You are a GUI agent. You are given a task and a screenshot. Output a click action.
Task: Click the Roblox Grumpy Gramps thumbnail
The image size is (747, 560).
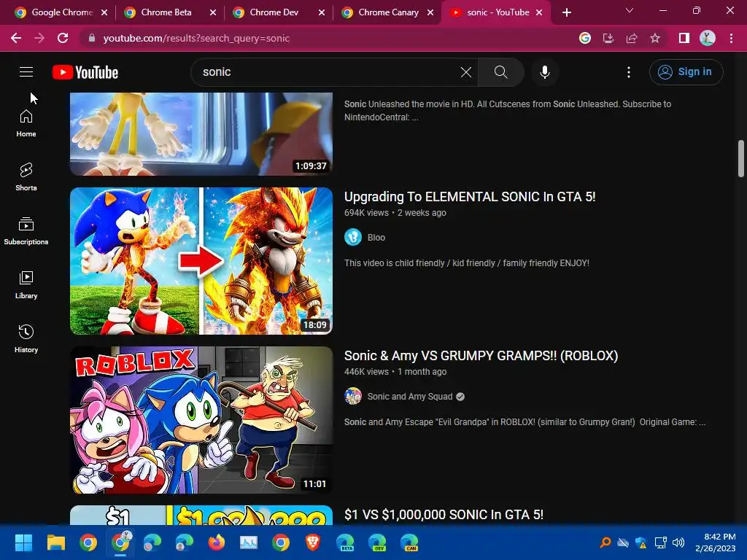(x=201, y=419)
